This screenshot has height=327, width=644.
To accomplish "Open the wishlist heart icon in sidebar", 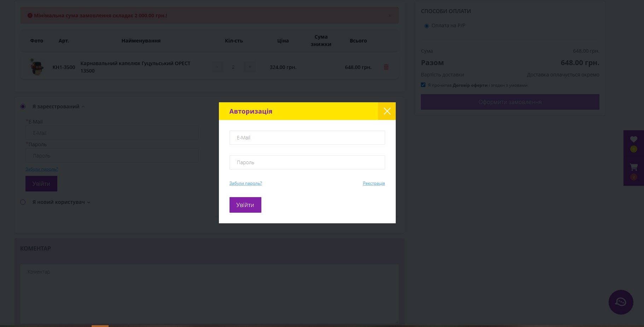I will [x=633, y=139].
